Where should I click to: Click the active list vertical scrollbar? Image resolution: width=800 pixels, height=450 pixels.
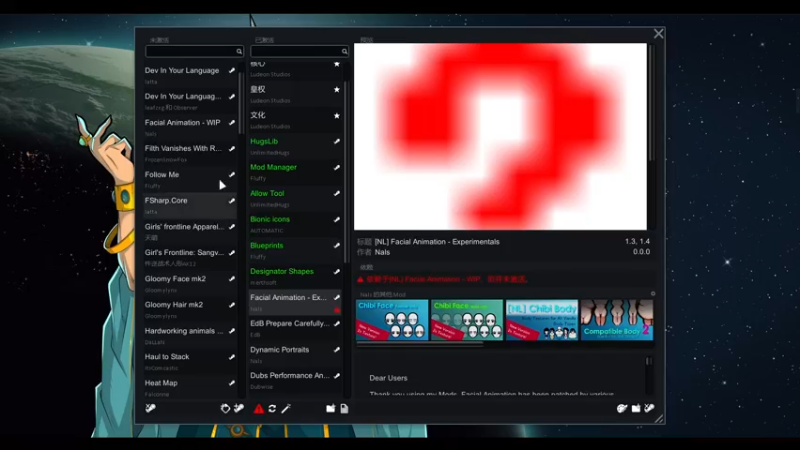[x=346, y=171]
